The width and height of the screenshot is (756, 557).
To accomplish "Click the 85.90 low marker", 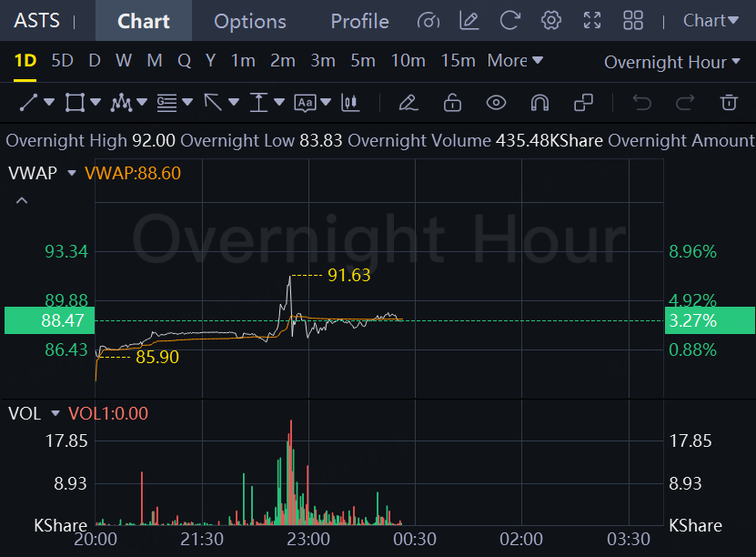I will click(157, 358).
